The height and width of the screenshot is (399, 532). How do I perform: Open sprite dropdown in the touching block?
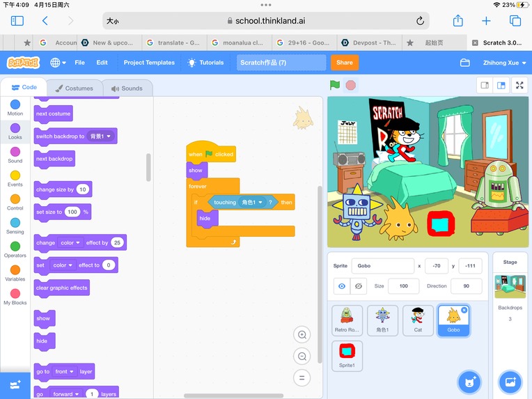point(251,202)
